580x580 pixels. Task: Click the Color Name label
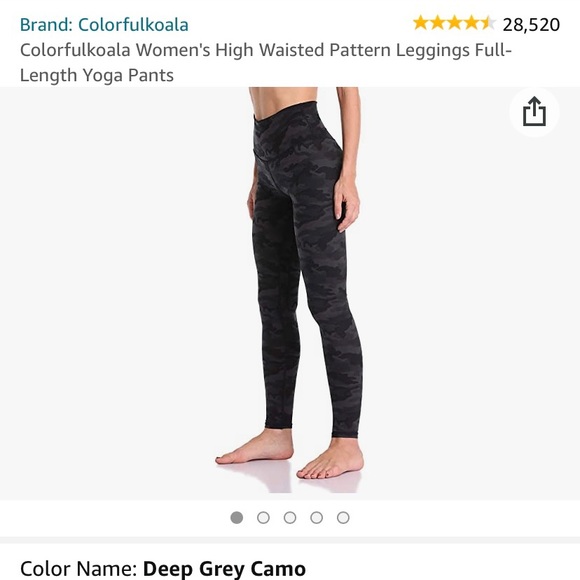[x=78, y=569]
